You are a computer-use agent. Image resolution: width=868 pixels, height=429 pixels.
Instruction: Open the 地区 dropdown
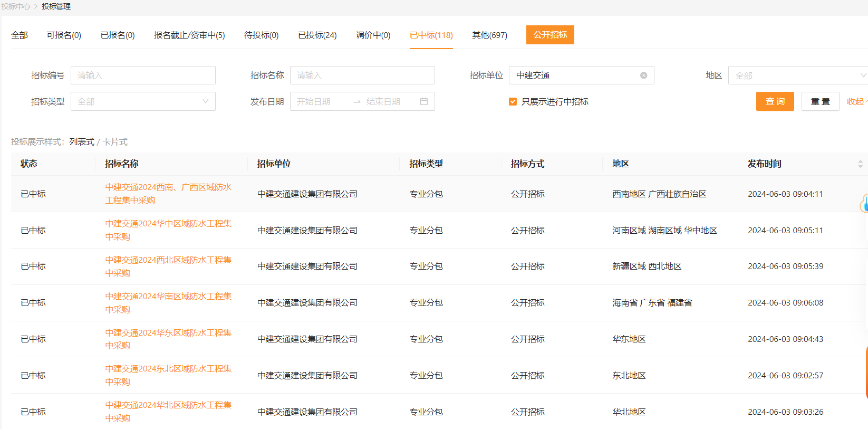coord(798,75)
